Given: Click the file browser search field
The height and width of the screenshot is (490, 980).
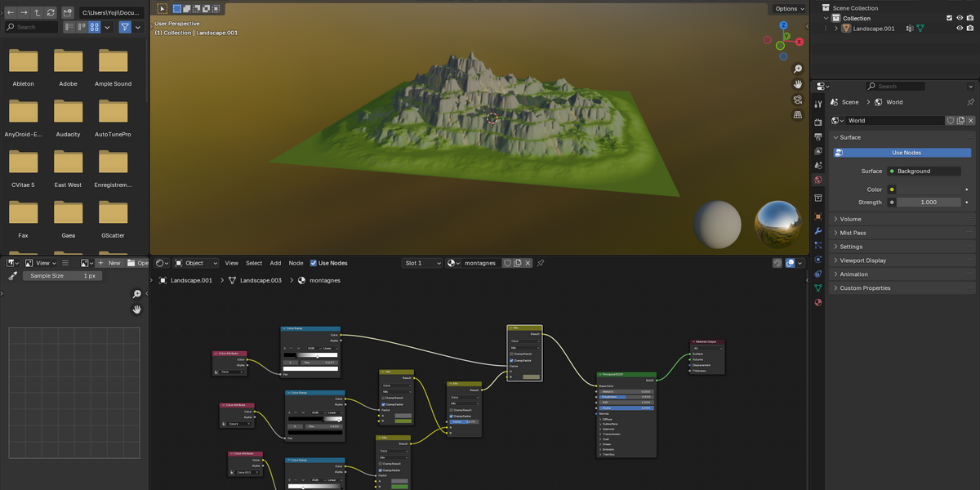Looking at the screenshot, I should (32, 27).
